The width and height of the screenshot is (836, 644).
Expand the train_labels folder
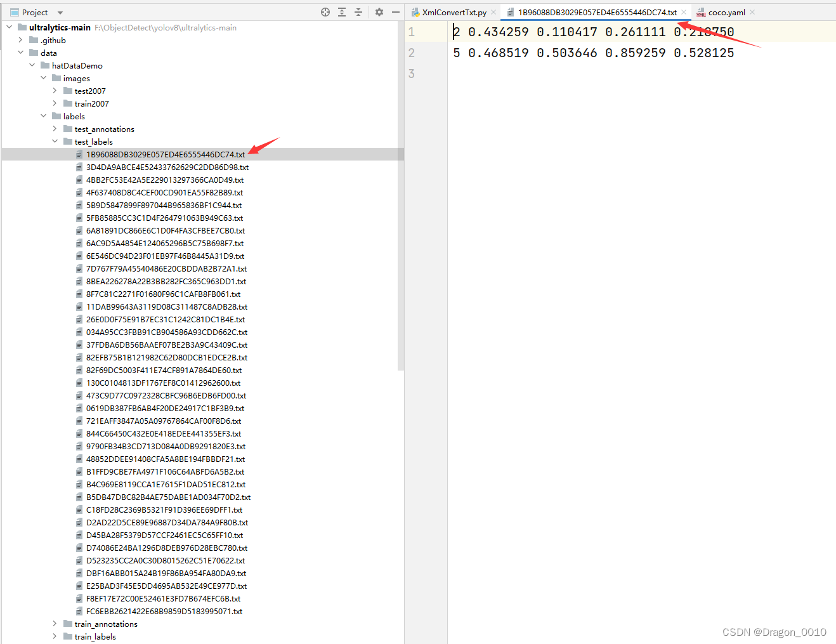coord(55,636)
